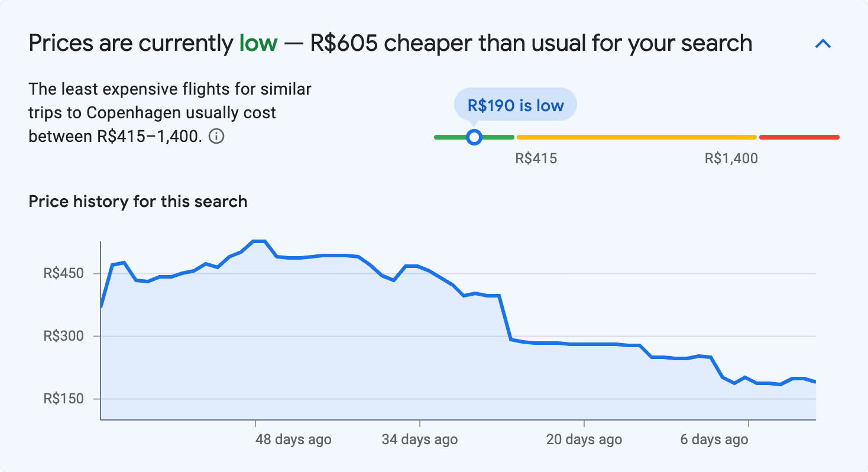Image resolution: width=868 pixels, height=472 pixels.
Task: Select the '48 days ago' axis label
Action: (293, 439)
